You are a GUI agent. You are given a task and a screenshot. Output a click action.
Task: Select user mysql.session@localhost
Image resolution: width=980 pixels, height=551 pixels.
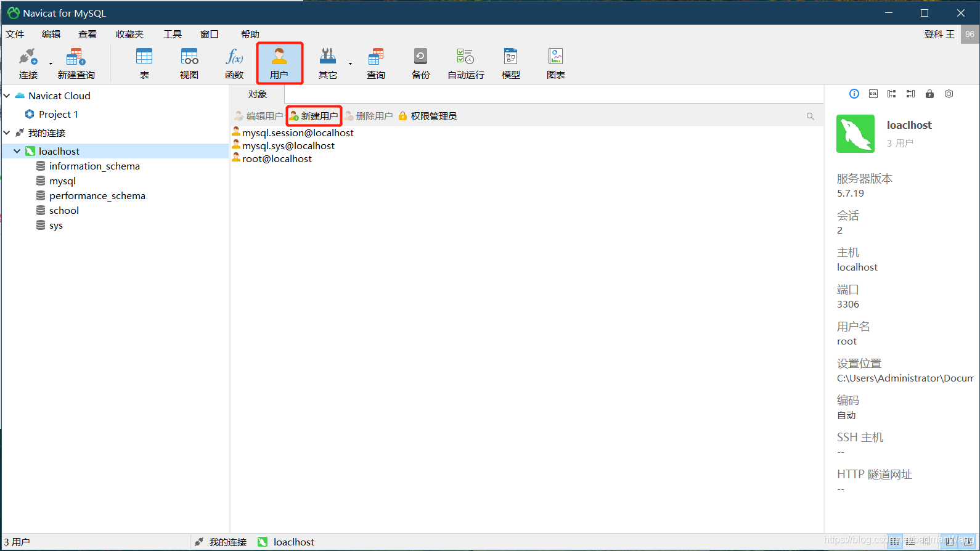293,133
